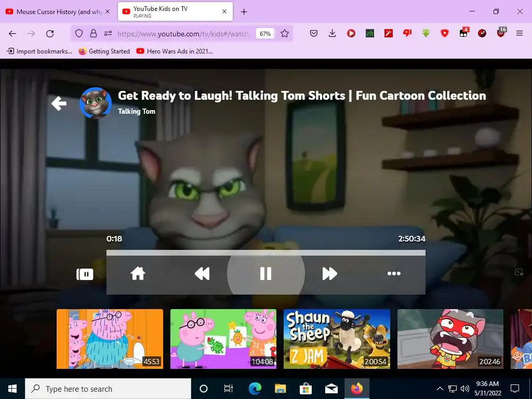The image size is (532, 399).
Task: Open the Mail app from taskbar
Action: (x=331, y=389)
